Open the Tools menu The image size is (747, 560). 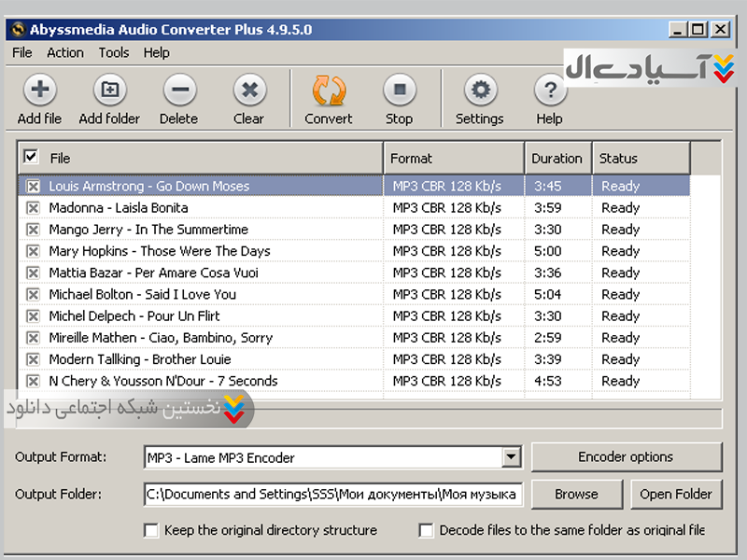[114, 53]
